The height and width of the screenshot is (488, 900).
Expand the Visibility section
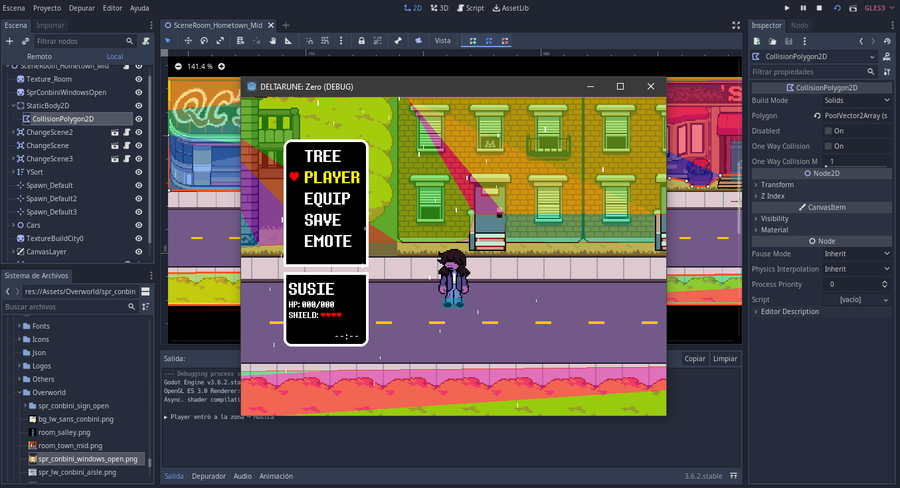pos(771,218)
